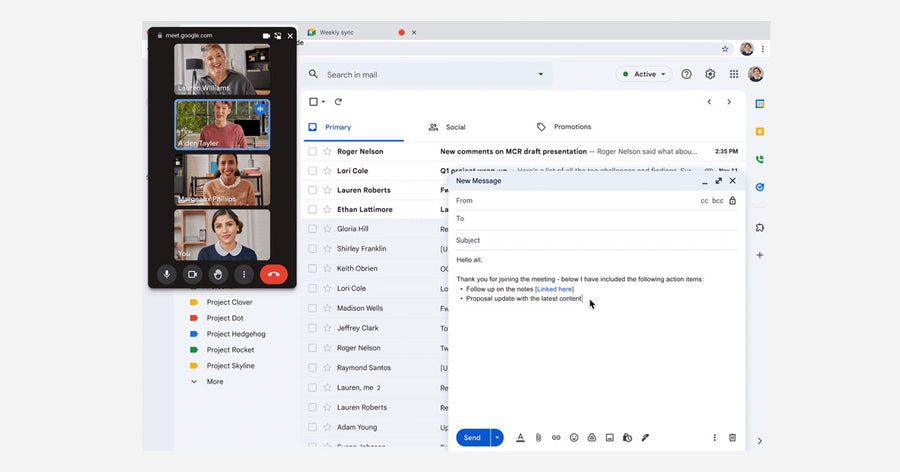Click the To field in New Message

[x=596, y=219]
